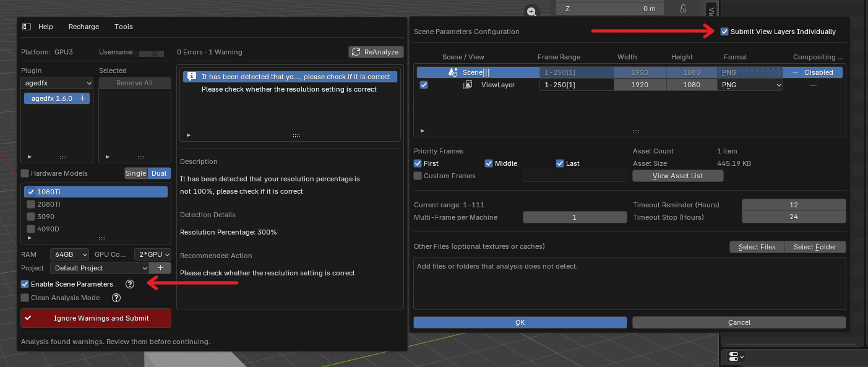
Task: Toggle Submit View Layers Individually checkbox
Action: (724, 32)
